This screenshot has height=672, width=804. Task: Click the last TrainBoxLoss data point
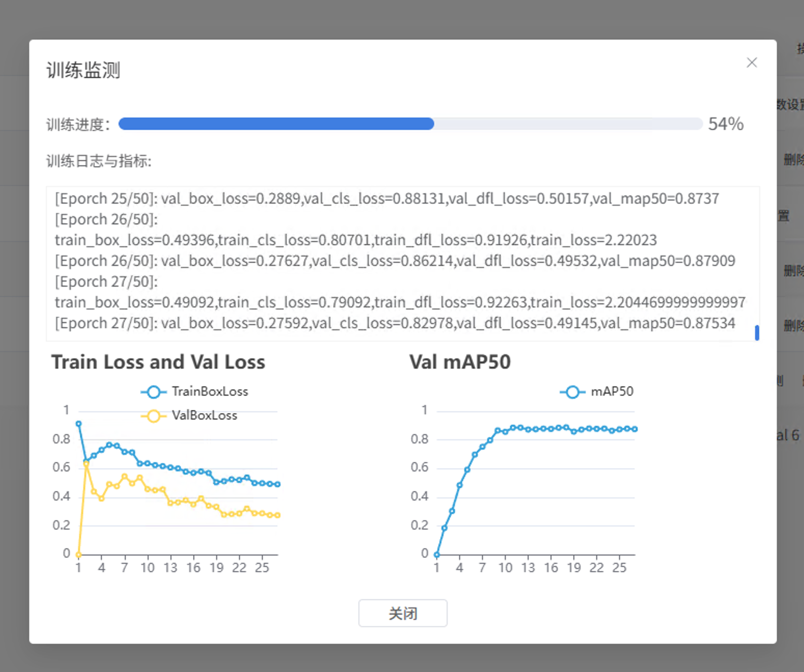[278, 484]
